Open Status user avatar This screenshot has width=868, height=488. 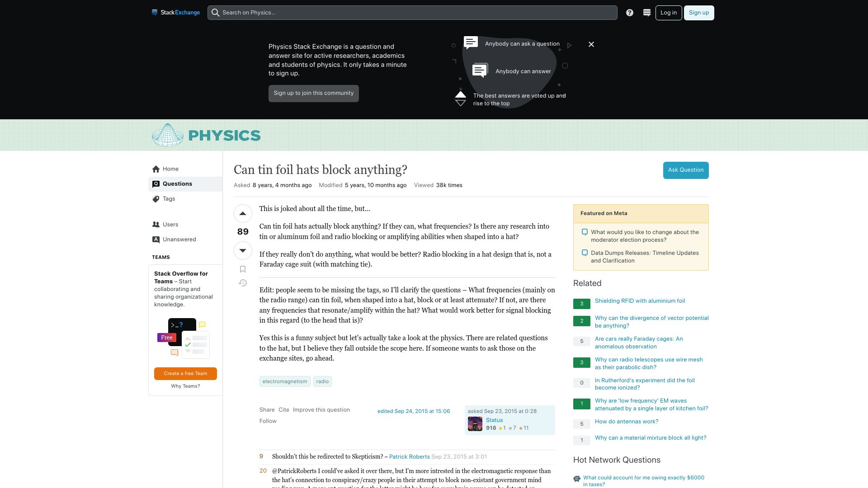click(475, 424)
